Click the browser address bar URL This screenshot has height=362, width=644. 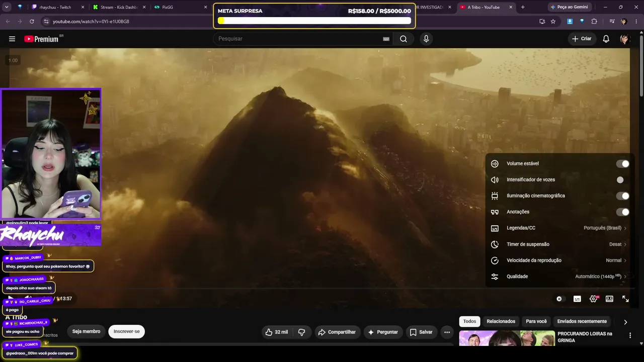(x=91, y=22)
